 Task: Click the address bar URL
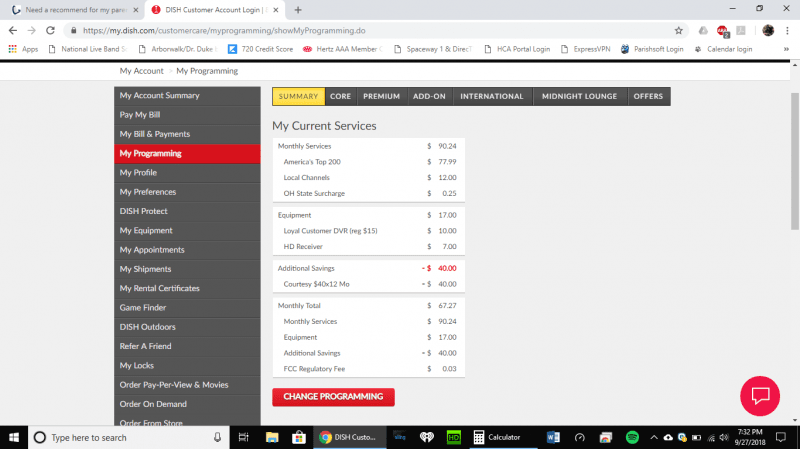[224, 31]
